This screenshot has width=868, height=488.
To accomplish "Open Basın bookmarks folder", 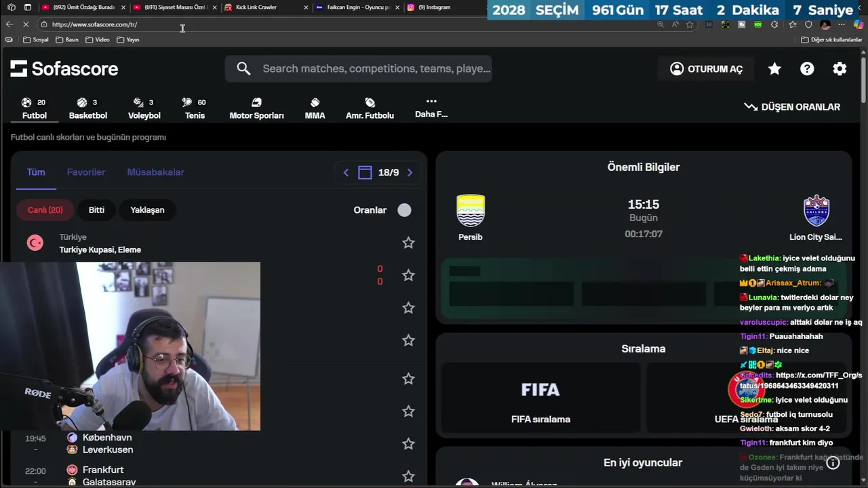I will (67, 40).
